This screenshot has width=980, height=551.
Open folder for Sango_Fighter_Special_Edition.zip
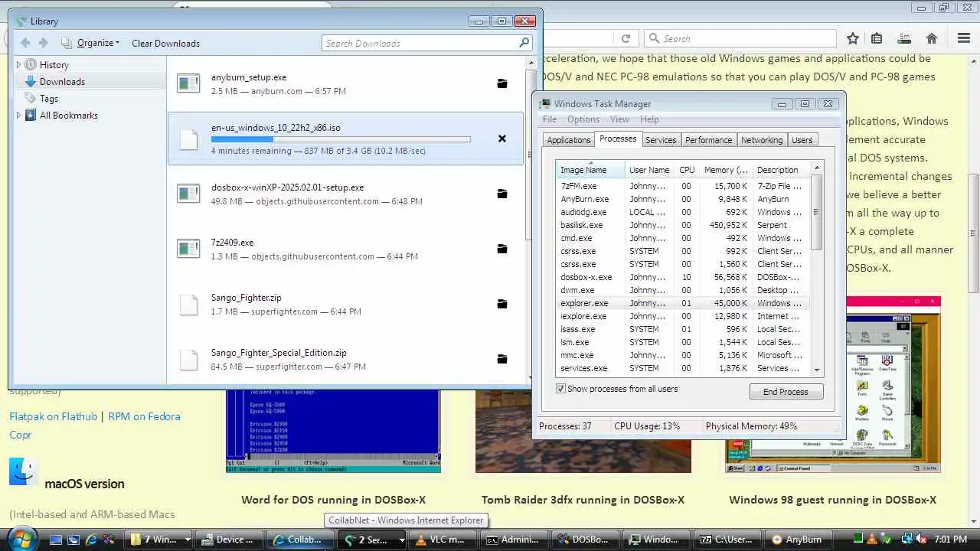502,359
